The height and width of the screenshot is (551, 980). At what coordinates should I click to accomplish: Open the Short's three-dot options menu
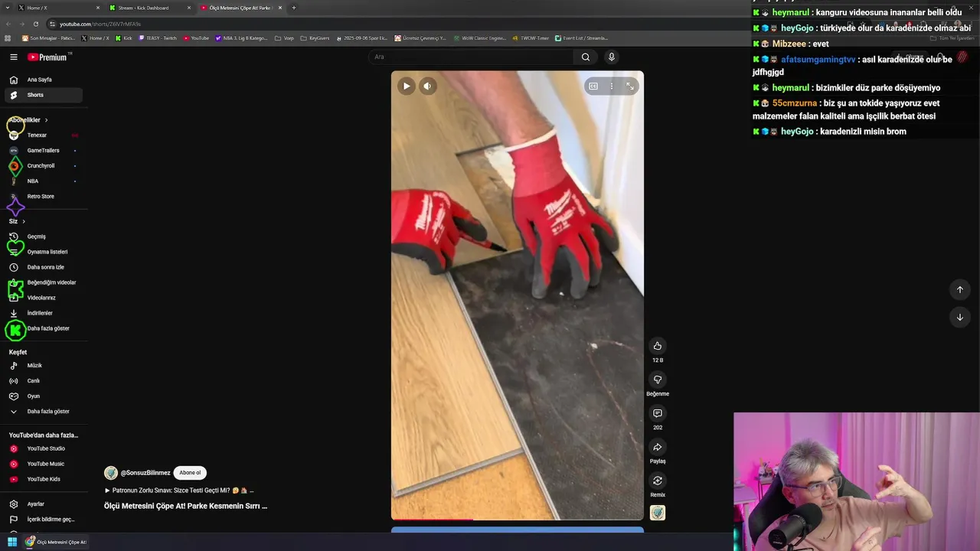tap(612, 86)
